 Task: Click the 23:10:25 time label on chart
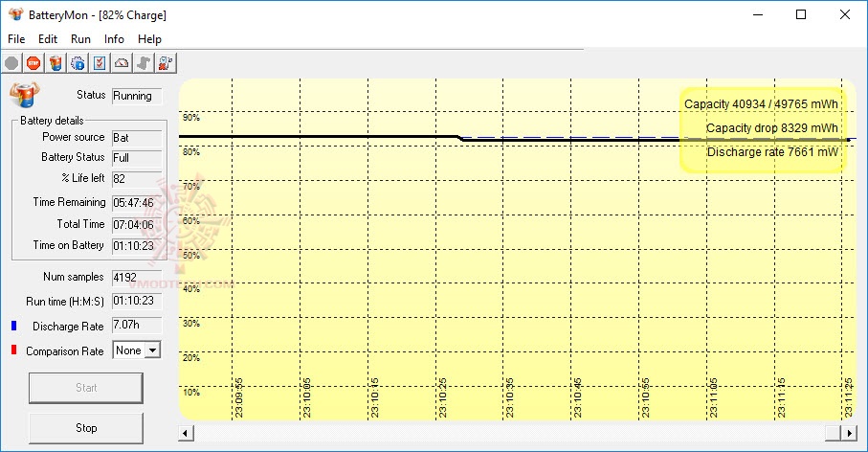pos(442,397)
